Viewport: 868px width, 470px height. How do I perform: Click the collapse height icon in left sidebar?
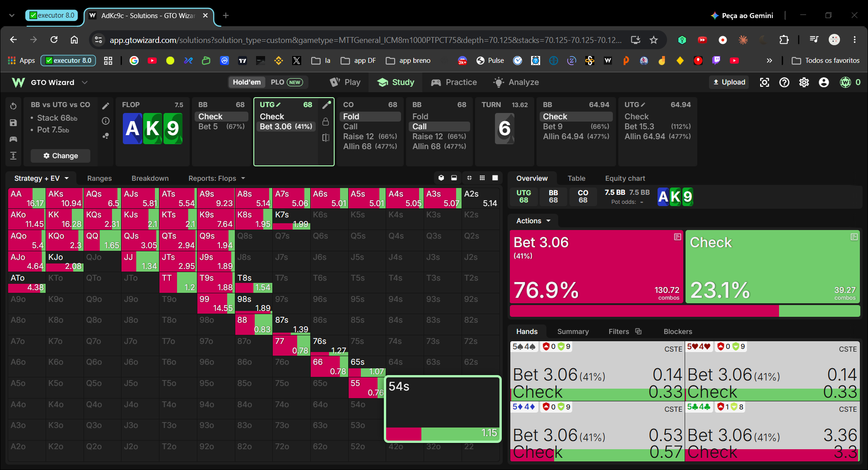[x=14, y=156]
